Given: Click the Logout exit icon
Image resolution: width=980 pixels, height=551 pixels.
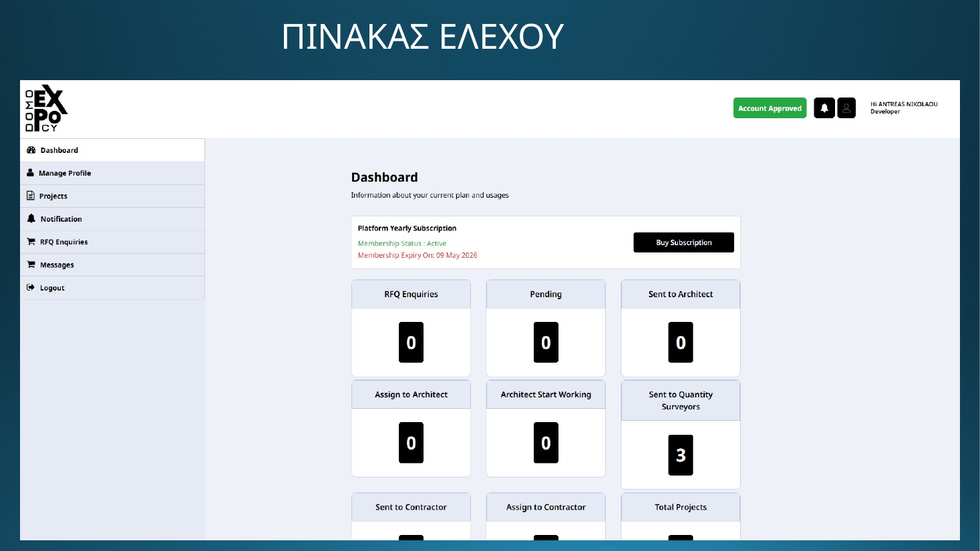Looking at the screenshot, I should [x=30, y=287].
